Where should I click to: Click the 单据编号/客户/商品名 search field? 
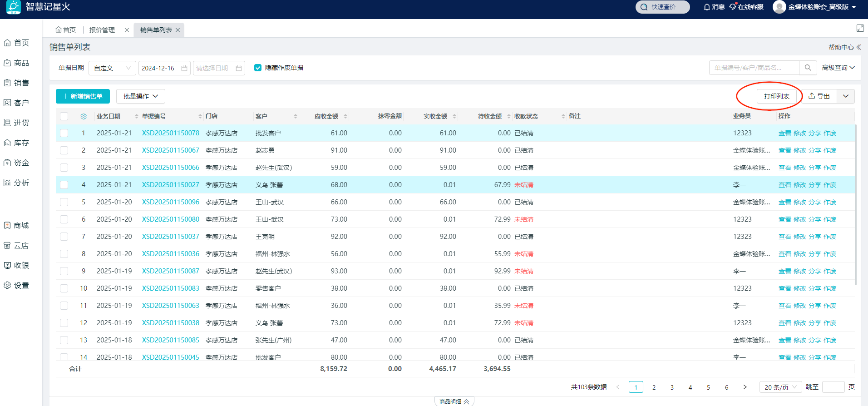coord(754,68)
